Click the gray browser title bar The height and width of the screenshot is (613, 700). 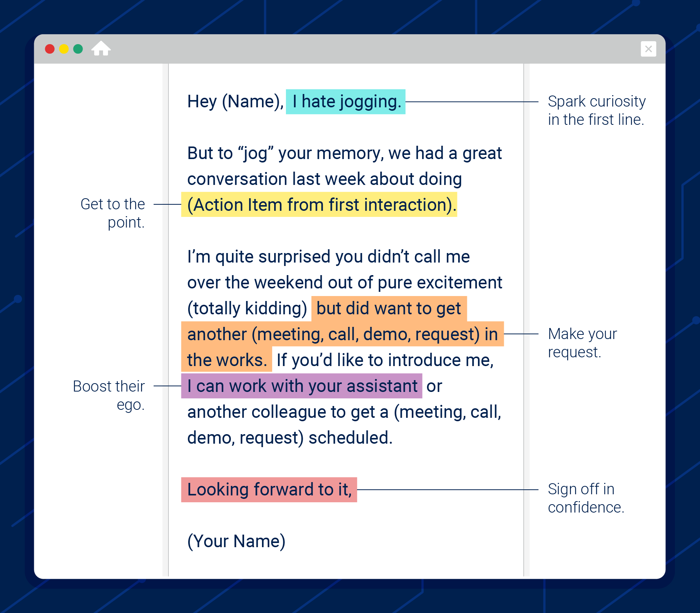[342, 49]
